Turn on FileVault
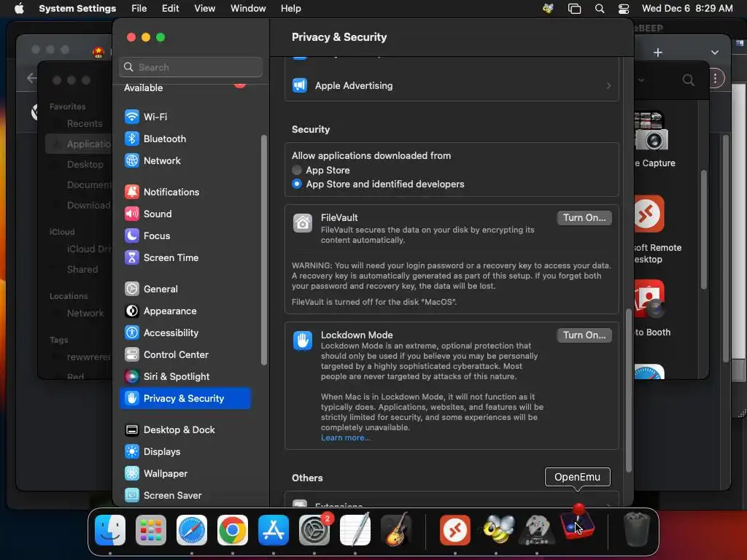 coord(584,217)
